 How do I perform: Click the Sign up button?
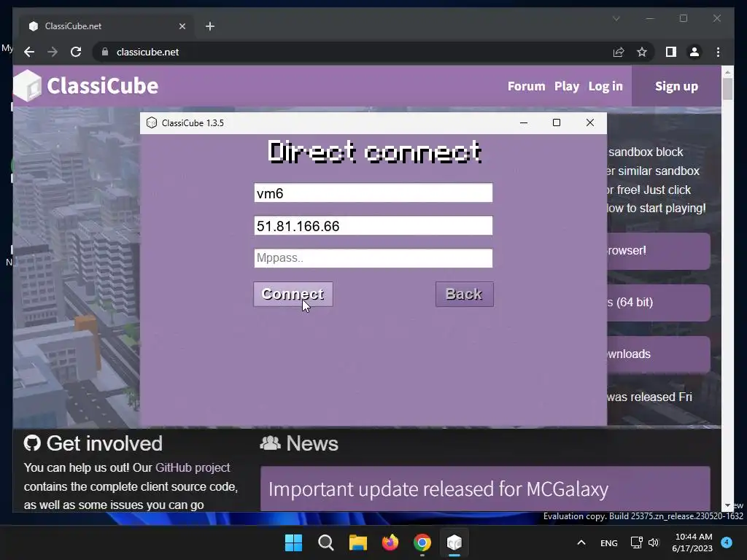point(676,86)
